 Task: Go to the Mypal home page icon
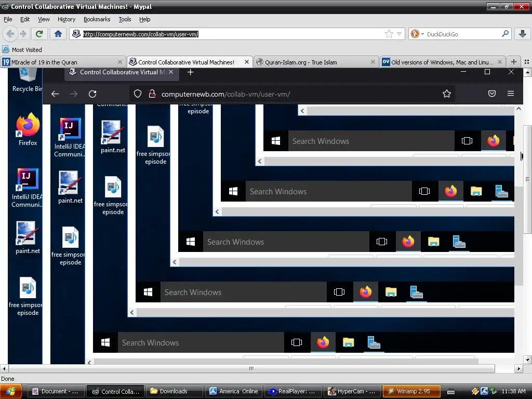[x=58, y=34]
